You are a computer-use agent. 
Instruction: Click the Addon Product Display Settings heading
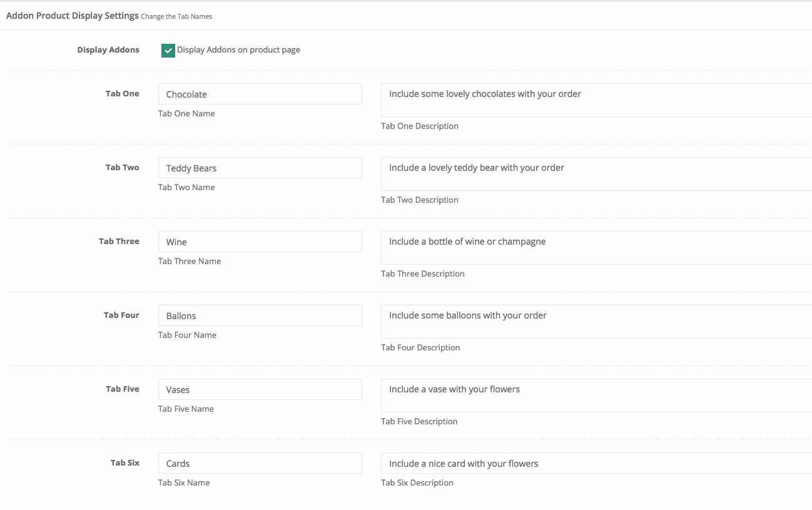(x=73, y=16)
